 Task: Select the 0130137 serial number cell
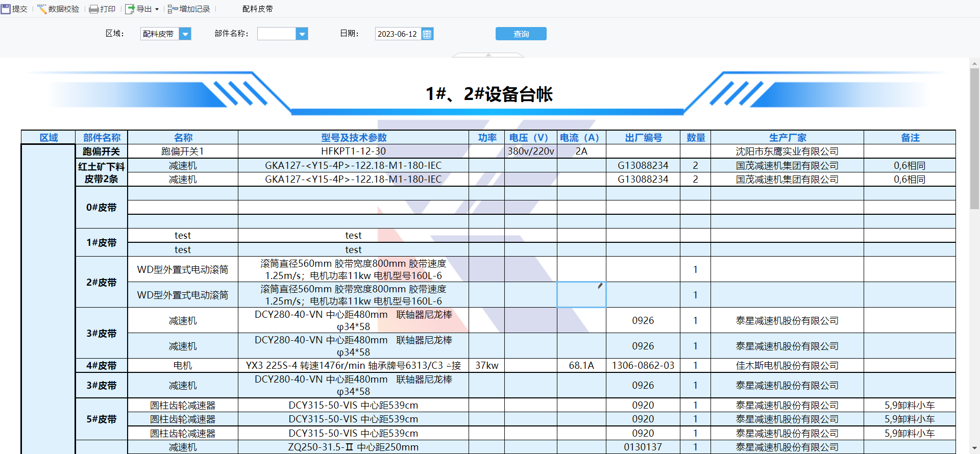point(643,447)
